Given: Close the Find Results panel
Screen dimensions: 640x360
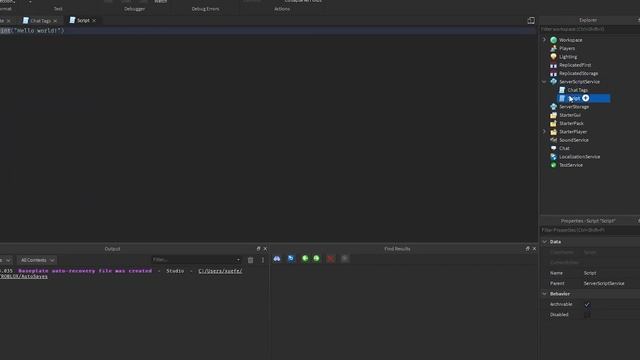Looking at the screenshot, I should pos(534,249).
